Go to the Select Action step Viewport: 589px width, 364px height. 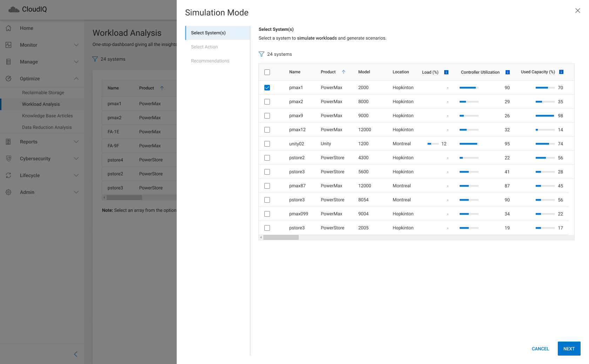click(218, 47)
